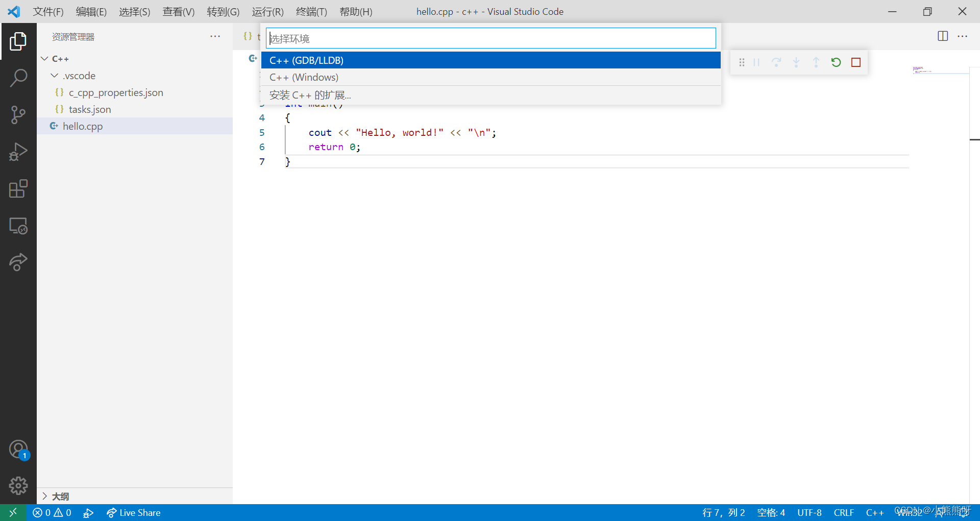Open the Explorer view in activity bar
Viewport: 980px width, 521px height.
(x=18, y=41)
